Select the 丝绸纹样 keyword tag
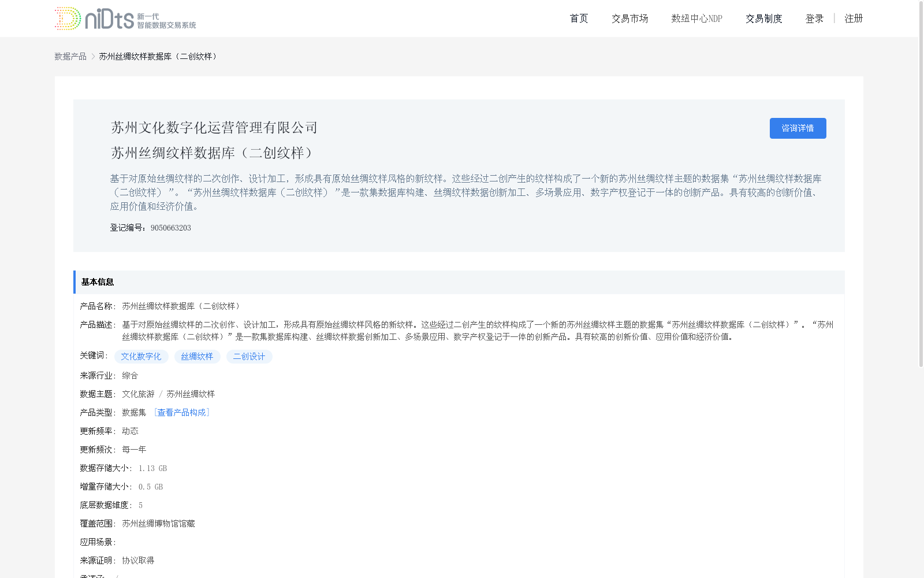924x578 pixels. (x=197, y=357)
